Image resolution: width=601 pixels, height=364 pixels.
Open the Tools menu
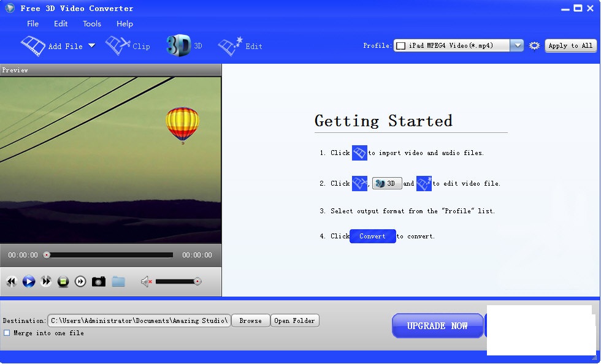[x=91, y=24]
